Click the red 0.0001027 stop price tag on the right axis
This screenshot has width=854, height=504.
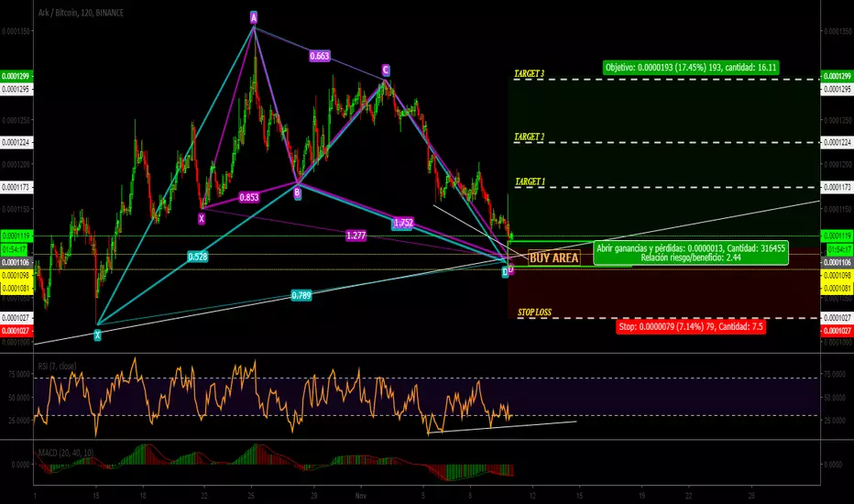(x=838, y=331)
